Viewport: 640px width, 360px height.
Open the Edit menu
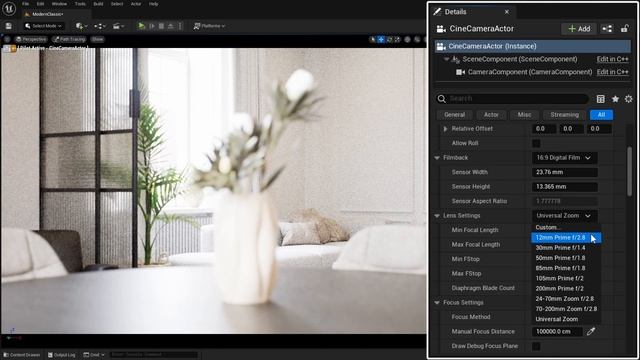(40, 4)
